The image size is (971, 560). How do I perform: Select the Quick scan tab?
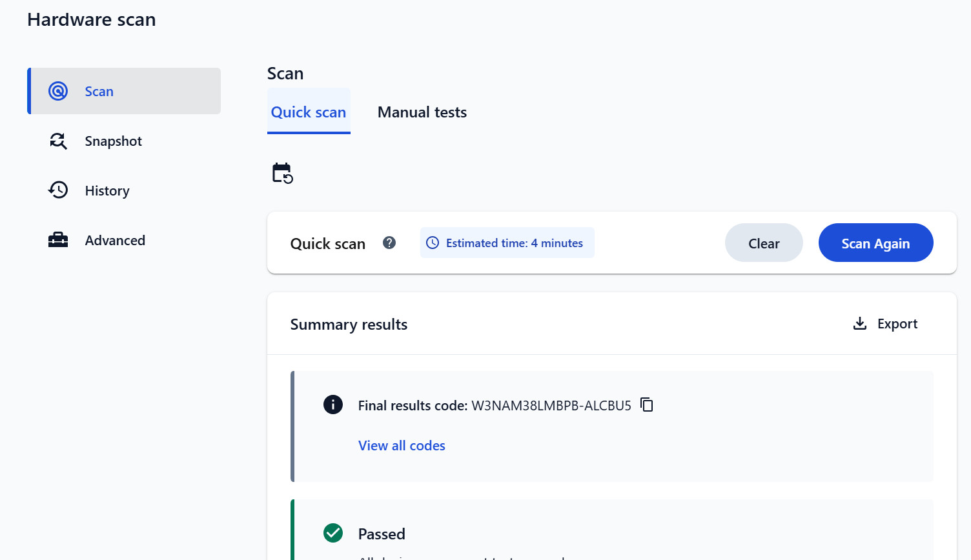(x=309, y=112)
